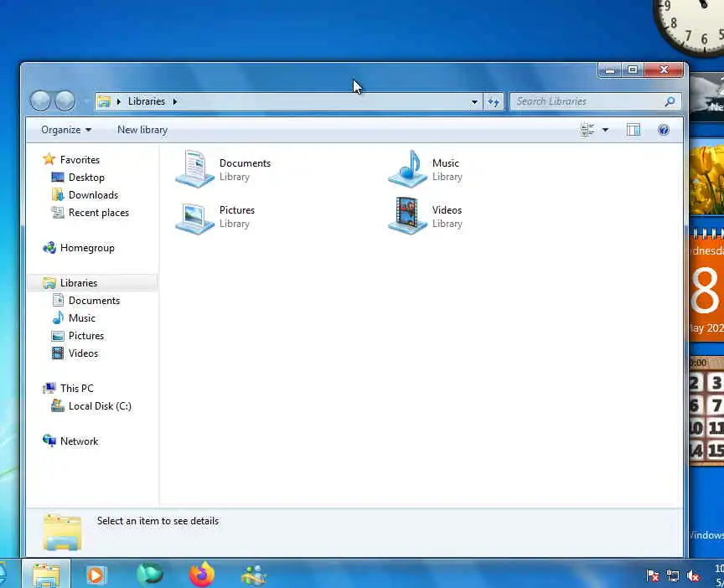Image resolution: width=724 pixels, height=588 pixels.
Task: Click File Explorer on the taskbar
Action: click(x=46, y=574)
